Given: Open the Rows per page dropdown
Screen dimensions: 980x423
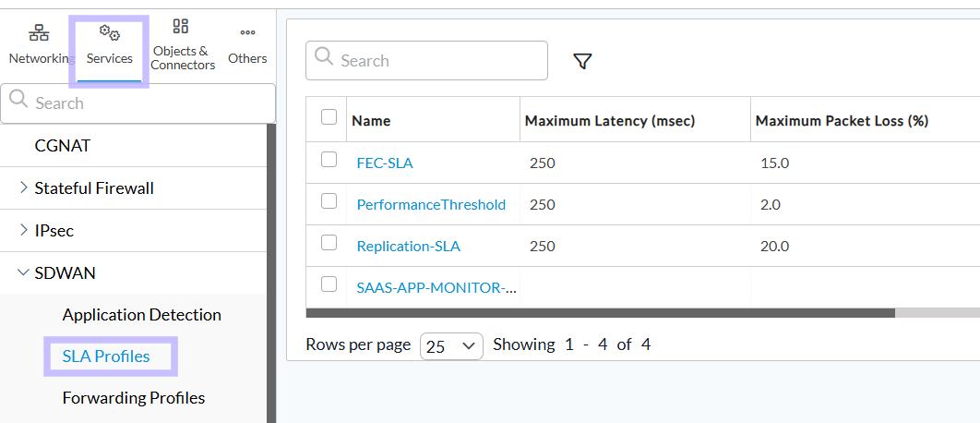Looking at the screenshot, I should [451, 346].
